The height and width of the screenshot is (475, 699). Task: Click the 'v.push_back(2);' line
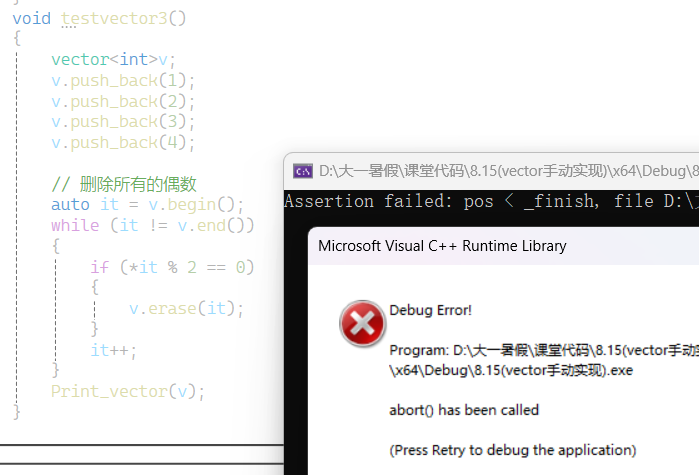click(x=123, y=102)
